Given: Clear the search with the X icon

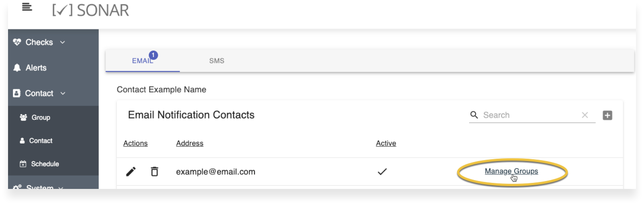Looking at the screenshot, I should click(x=585, y=115).
